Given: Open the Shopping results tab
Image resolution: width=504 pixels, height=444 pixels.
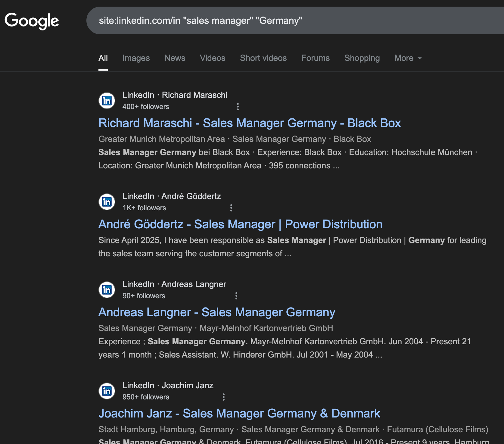Looking at the screenshot, I should point(362,58).
